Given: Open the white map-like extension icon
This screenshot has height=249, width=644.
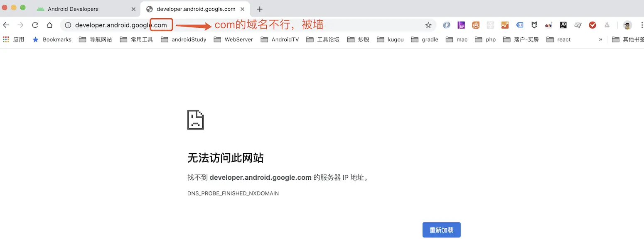Looking at the screenshot, I should (x=578, y=25).
